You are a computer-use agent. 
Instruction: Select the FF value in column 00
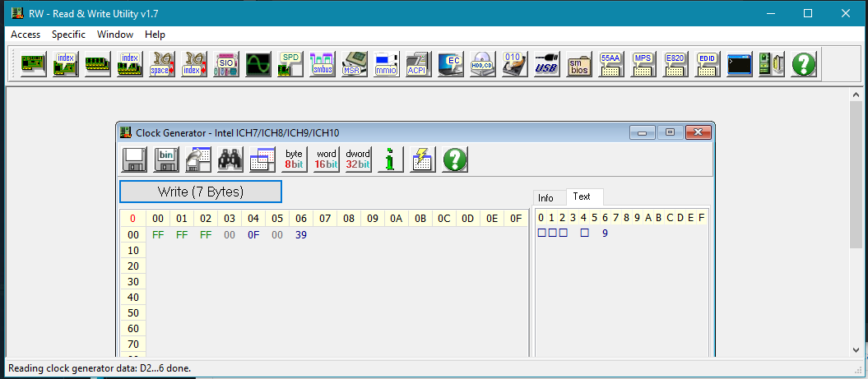click(x=158, y=234)
